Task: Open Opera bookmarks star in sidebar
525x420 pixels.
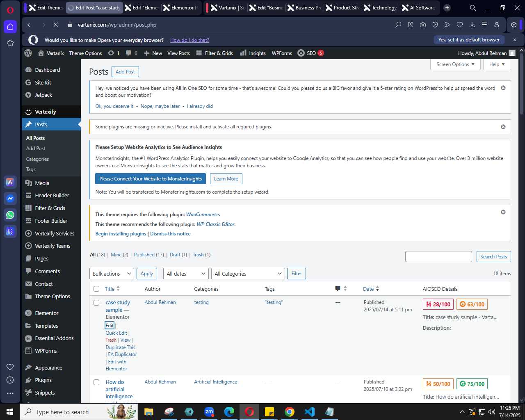Action: (10, 43)
